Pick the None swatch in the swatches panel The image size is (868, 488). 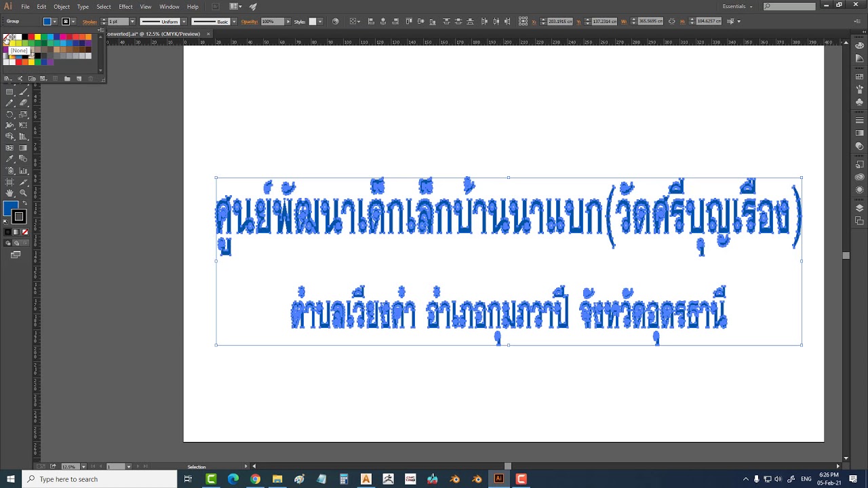(7, 37)
